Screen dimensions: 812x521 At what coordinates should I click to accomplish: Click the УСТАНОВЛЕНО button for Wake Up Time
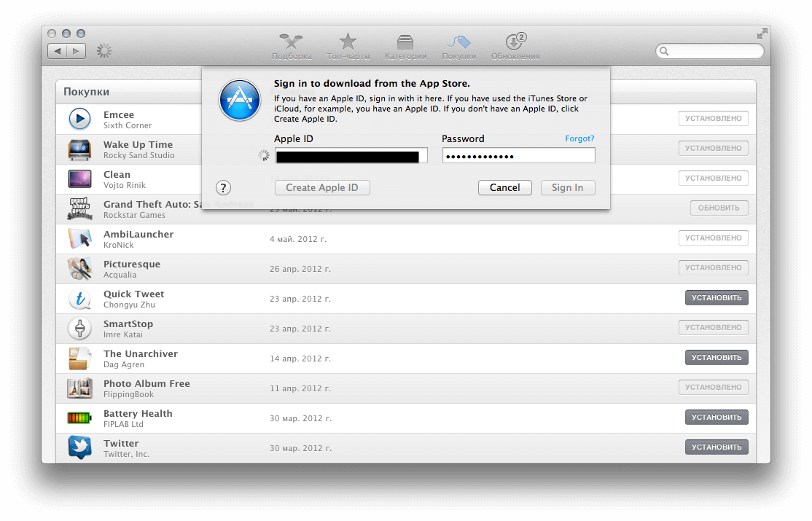[713, 148]
